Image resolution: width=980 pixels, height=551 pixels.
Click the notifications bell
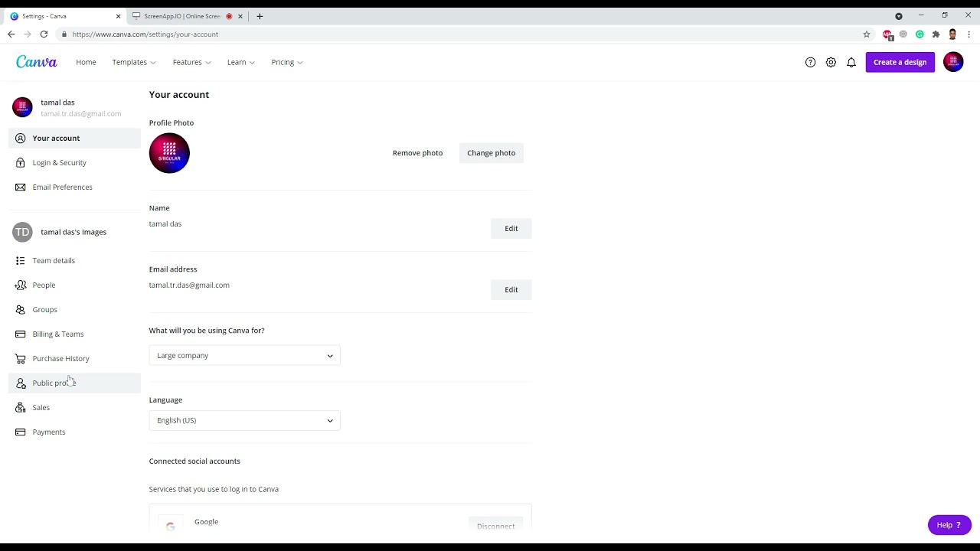click(851, 62)
